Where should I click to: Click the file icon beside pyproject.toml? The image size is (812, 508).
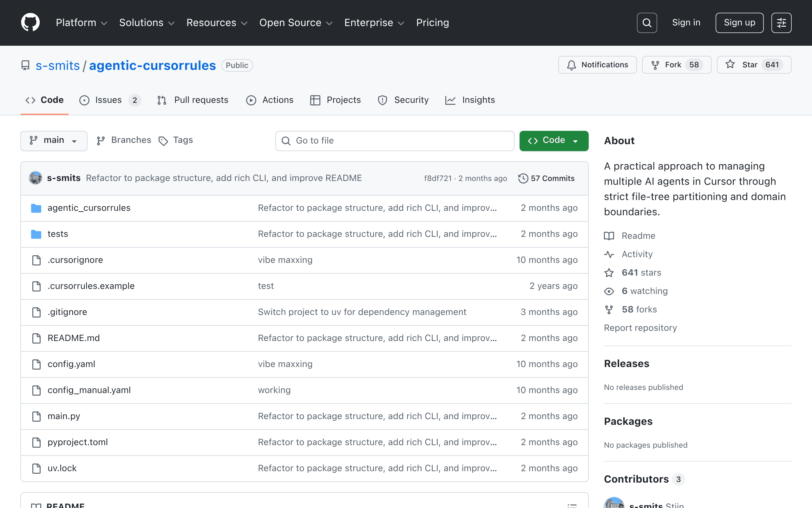[x=36, y=443]
